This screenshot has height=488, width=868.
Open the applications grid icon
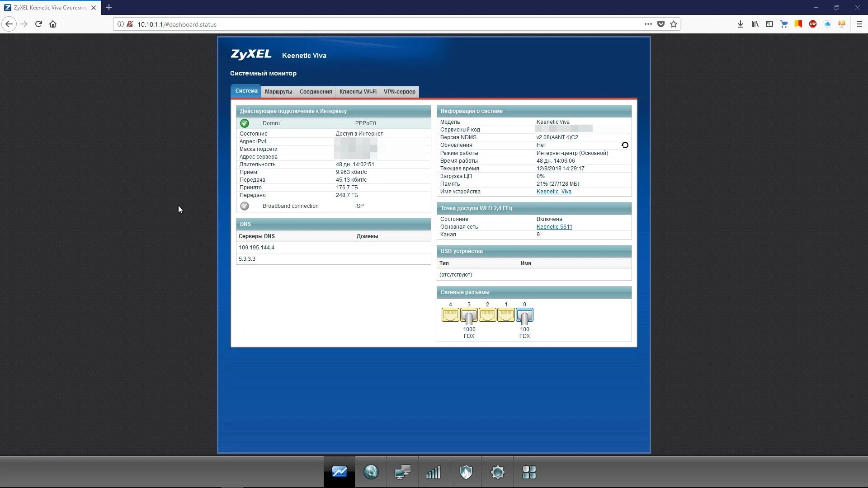click(529, 472)
